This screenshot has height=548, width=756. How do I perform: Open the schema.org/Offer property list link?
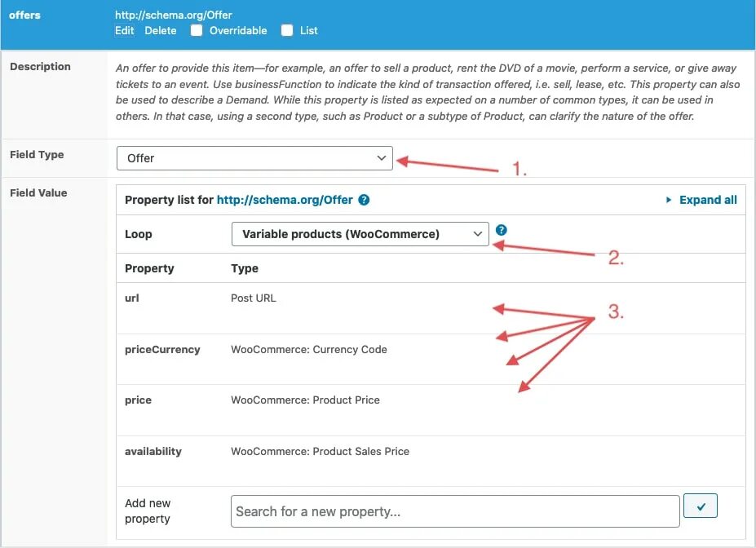[285, 200]
